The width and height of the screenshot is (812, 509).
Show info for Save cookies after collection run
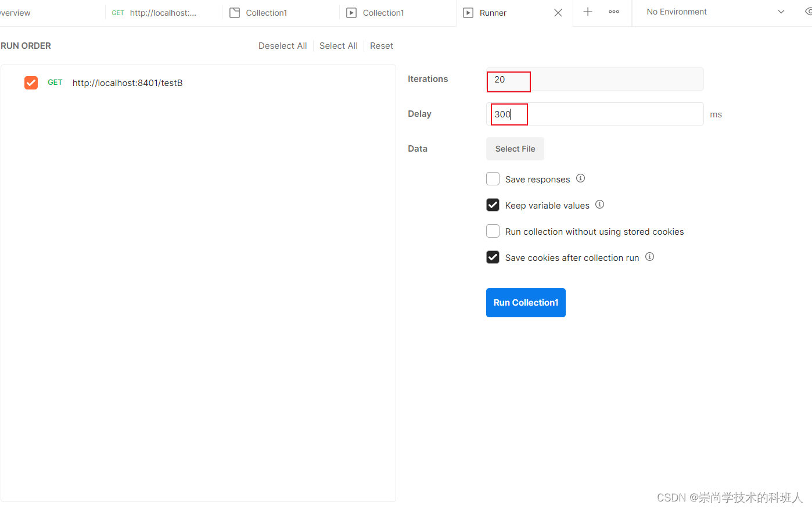650,257
